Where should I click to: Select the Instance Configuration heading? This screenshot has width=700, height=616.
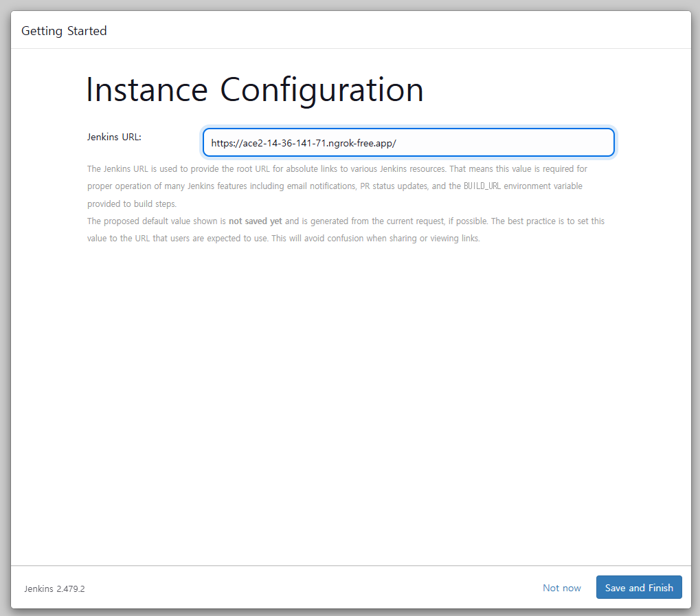(254, 90)
